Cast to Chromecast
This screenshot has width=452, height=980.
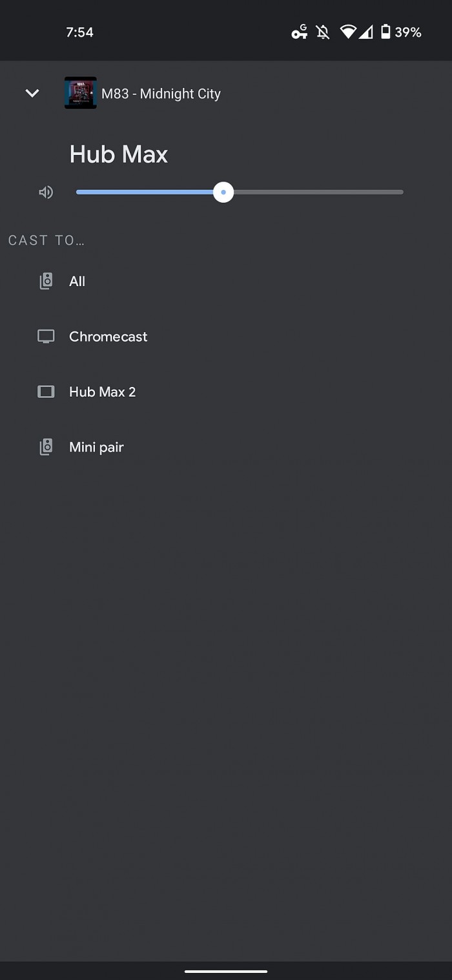click(108, 337)
